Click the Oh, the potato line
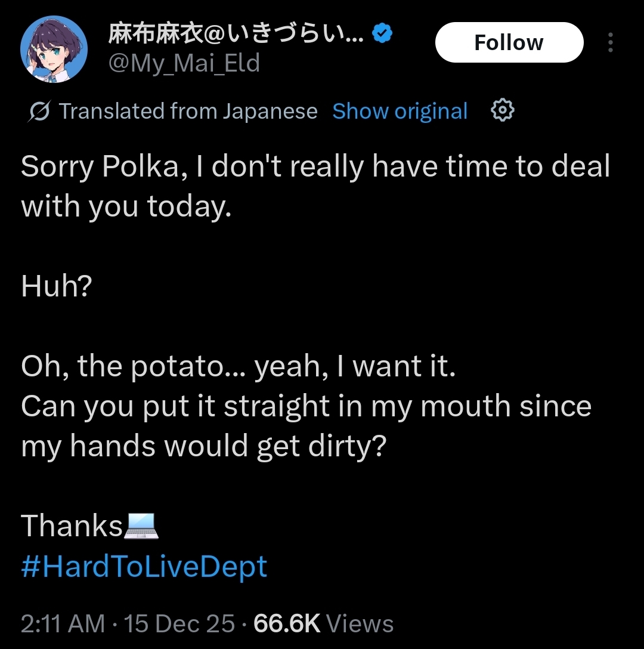 (239, 367)
